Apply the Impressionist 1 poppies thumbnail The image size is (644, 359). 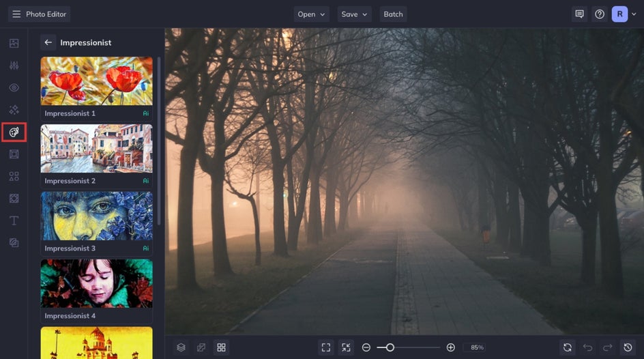[x=96, y=81]
